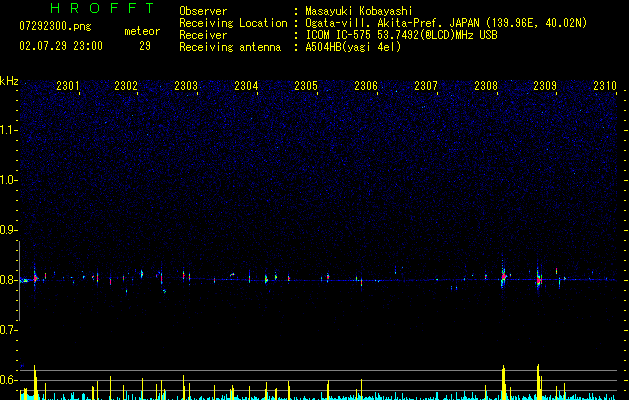This screenshot has height=400, width=629.
Task: Click the HROFFT title text
Action: click(x=103, y=8)
